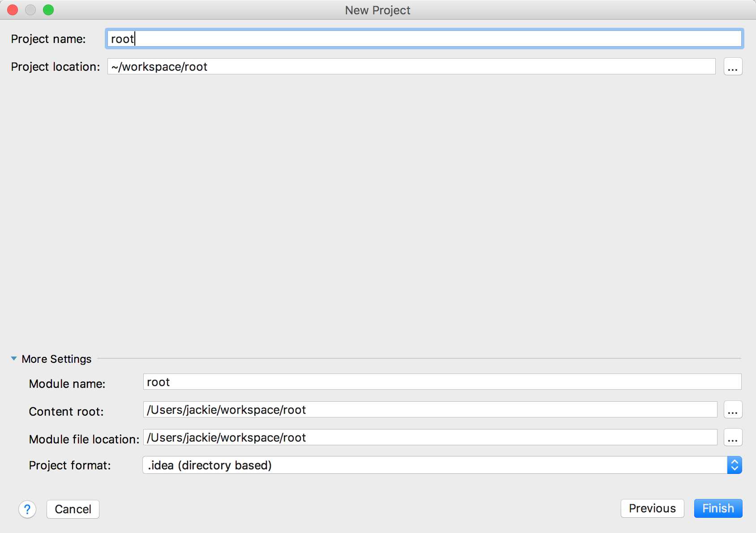This screenshot has width=756, height=533.
Task: Close the New Project window
Action: (13, 10)
